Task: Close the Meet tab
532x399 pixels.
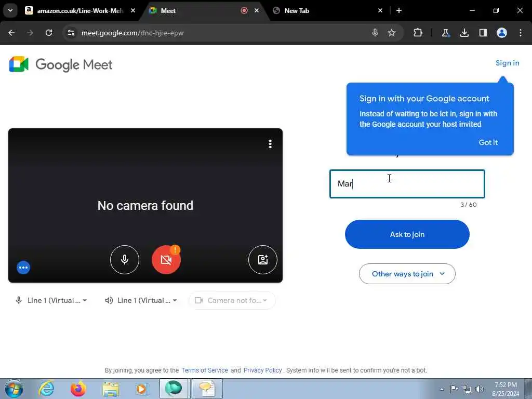Action: pos(257,10)
